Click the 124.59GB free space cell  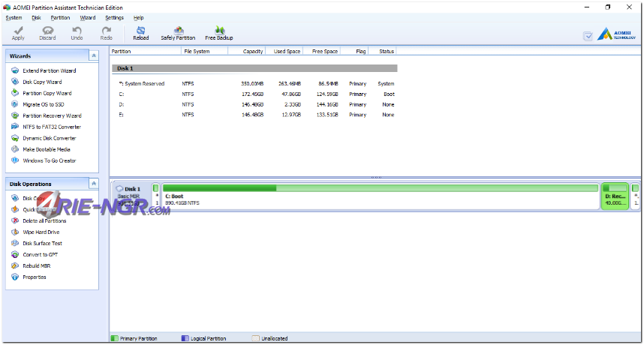[327, 94]
